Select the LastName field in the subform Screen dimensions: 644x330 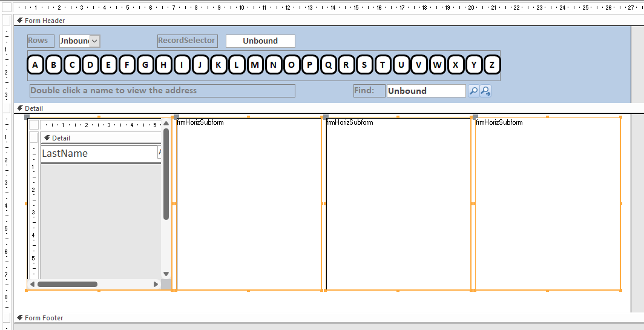[99, 153]
